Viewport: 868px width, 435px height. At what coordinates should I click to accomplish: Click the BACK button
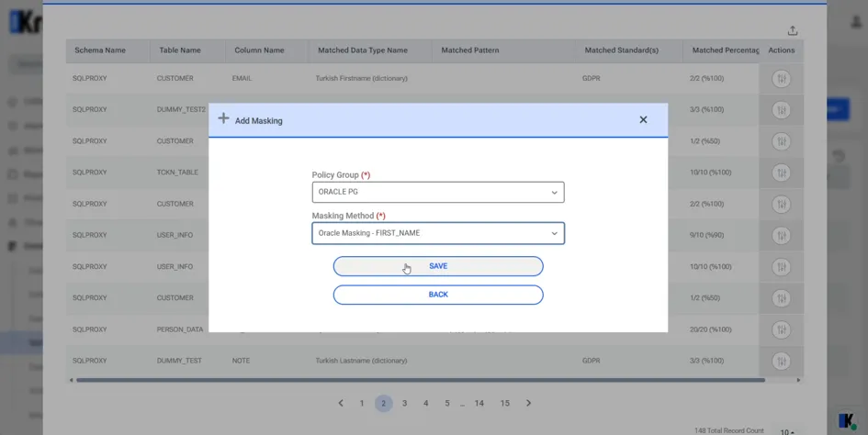[438, 295]
